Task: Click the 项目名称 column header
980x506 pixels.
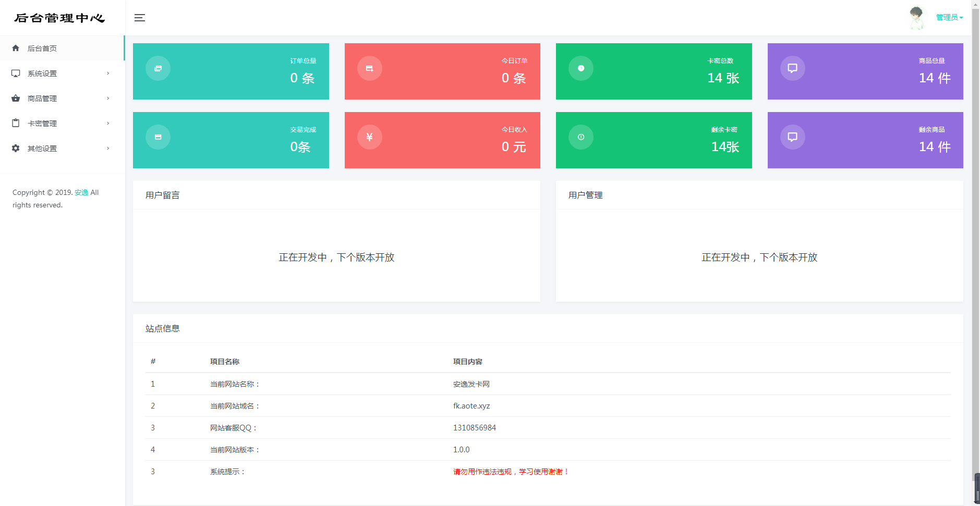Action: pos(225,362)
